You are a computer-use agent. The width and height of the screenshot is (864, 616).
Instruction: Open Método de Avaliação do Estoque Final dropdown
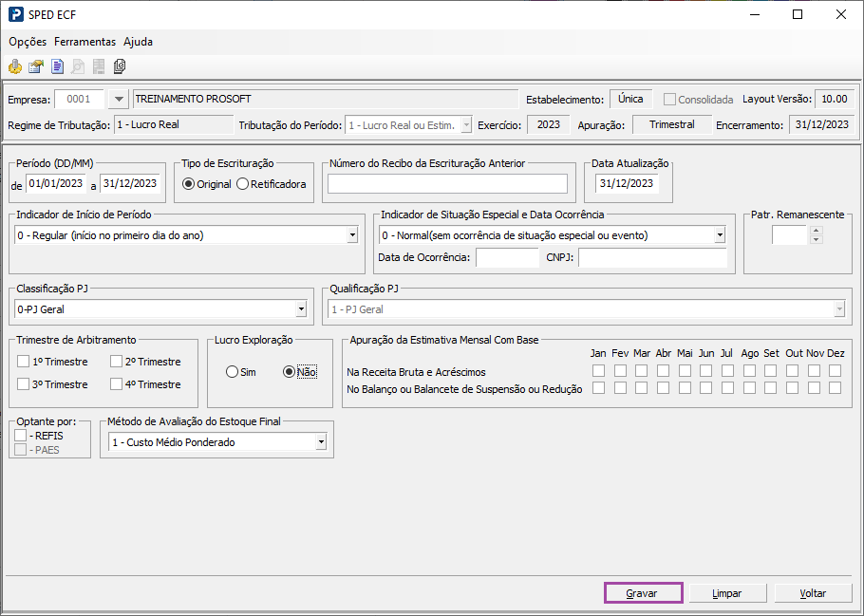tap(321, 442)
